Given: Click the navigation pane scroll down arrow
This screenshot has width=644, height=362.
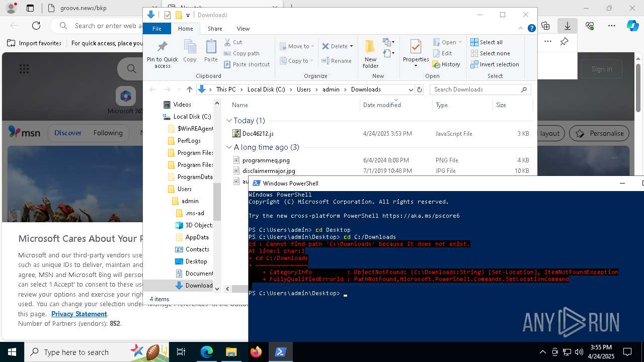Looking at the screenshot, I should (217, 289).
